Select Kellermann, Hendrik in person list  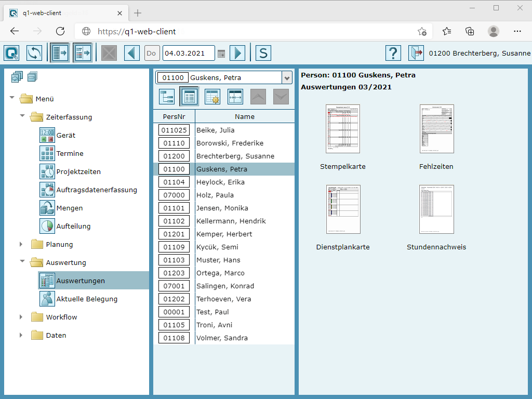[231, 221]
